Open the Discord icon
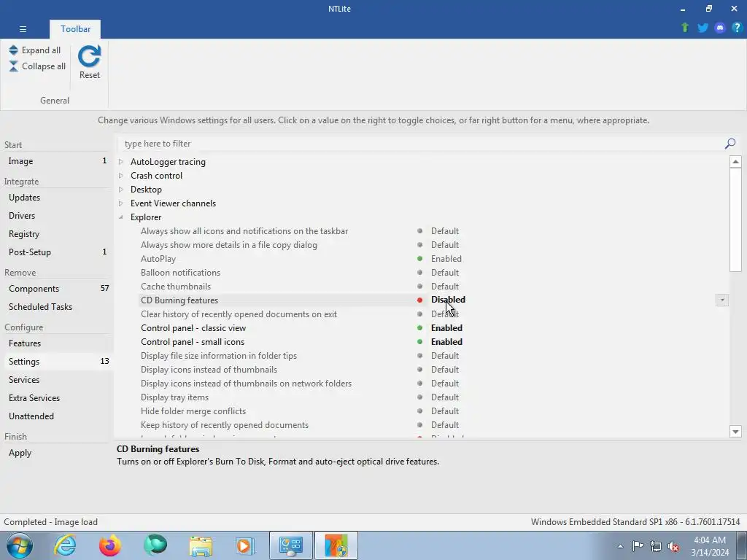The height and width of the screenshot is (560, 747). click(x=719, y=28)
